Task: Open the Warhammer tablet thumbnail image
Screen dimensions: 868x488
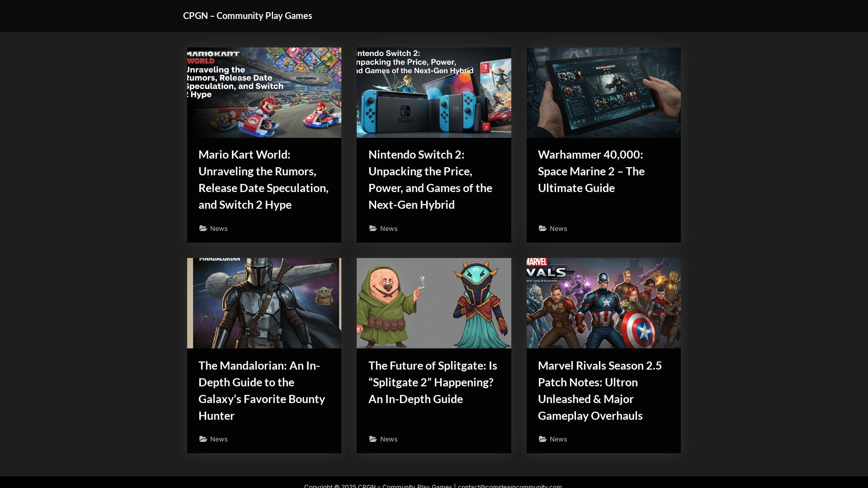Action: 604,93
